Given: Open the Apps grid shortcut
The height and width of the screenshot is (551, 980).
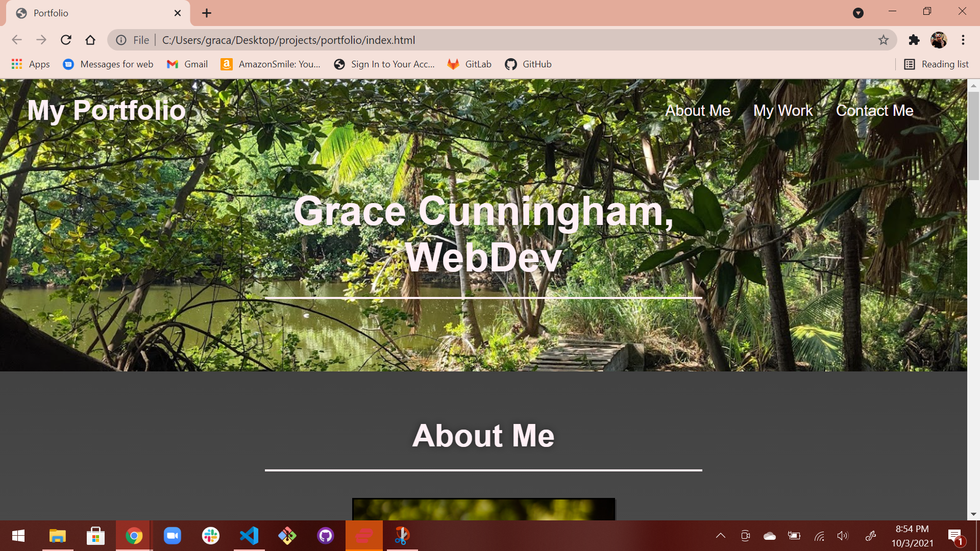Looking at the screenshot, I should coord(31,64).
